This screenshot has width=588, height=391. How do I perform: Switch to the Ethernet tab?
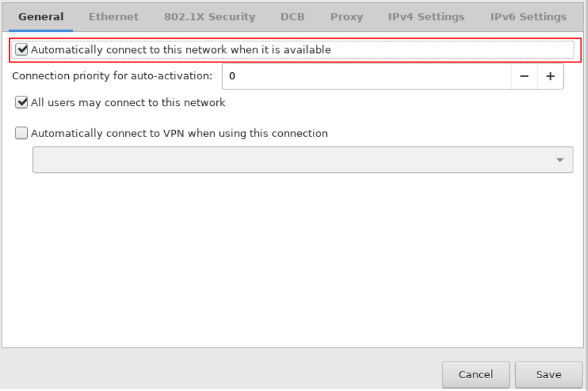point(113,17)
